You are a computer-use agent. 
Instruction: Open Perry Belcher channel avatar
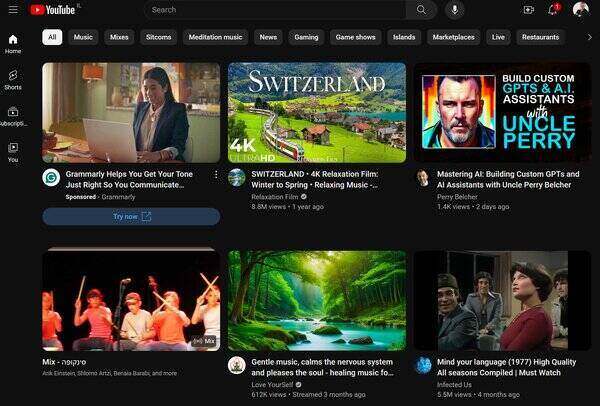coord(423,178)
